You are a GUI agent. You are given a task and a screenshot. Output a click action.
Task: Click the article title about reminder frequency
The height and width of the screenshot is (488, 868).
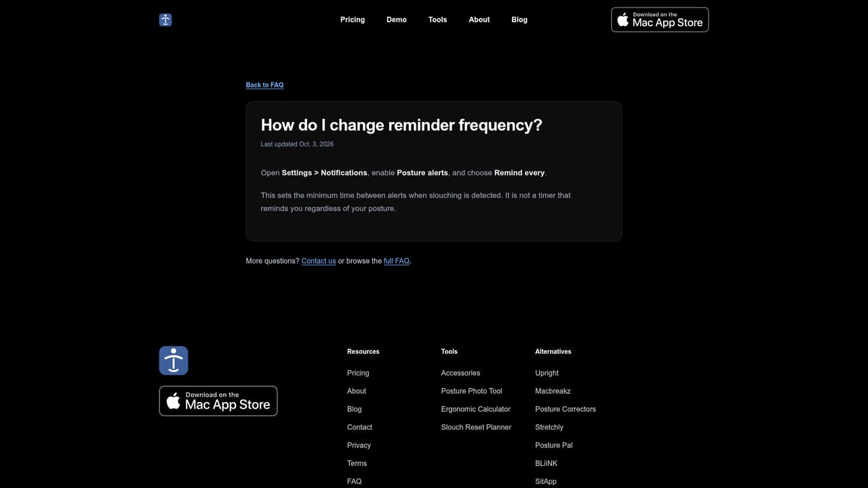(x=401, y=125)
